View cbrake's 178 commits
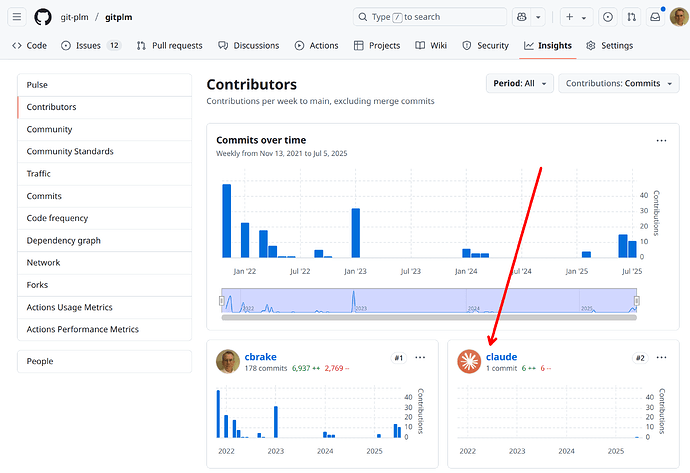 [266, 368]
